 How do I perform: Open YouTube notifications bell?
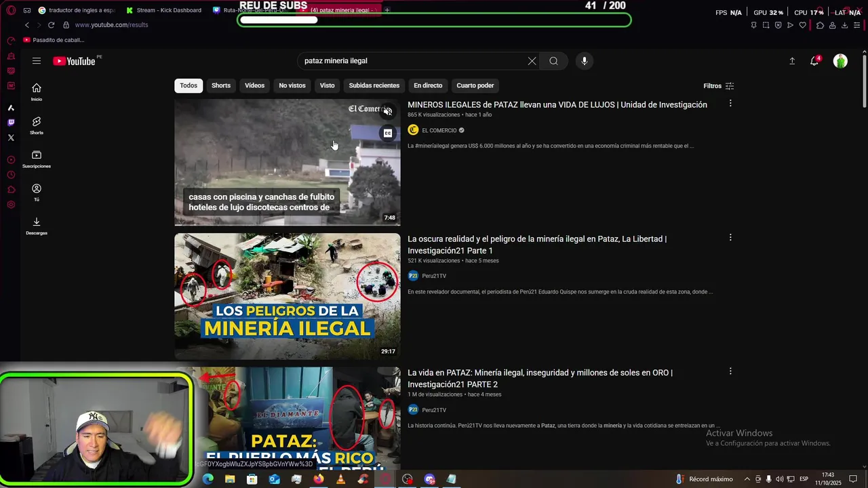(x=815, y=61)
